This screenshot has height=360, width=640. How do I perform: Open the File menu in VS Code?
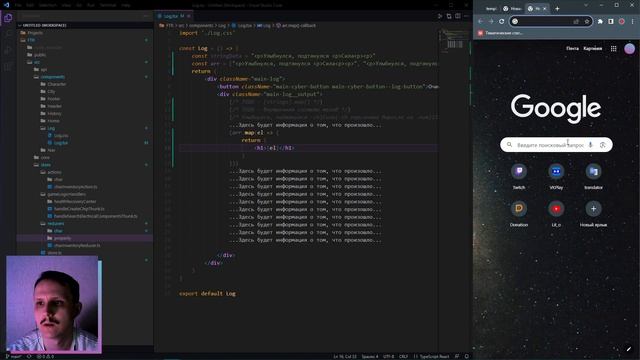click(x=18, y=5)
